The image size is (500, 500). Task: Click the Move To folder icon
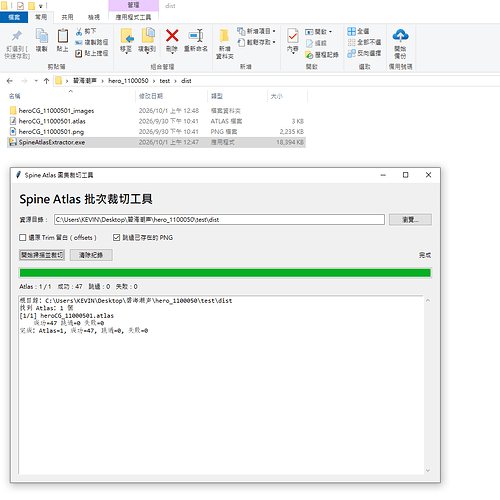[127, 36]
